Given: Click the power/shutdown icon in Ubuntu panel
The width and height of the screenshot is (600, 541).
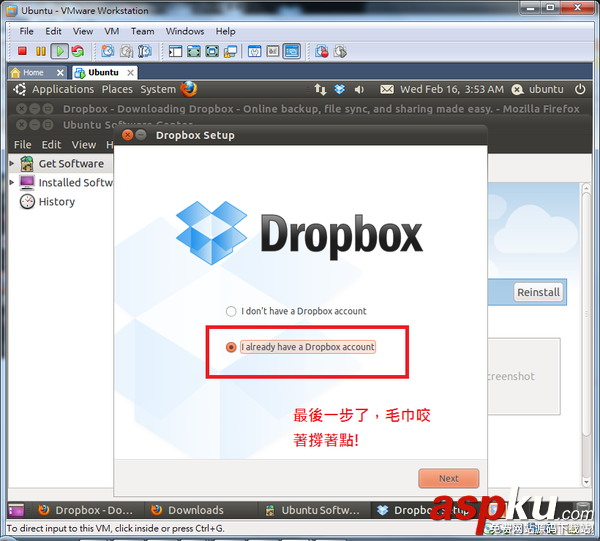Looking at the screenshot, I should pos(580,89).
